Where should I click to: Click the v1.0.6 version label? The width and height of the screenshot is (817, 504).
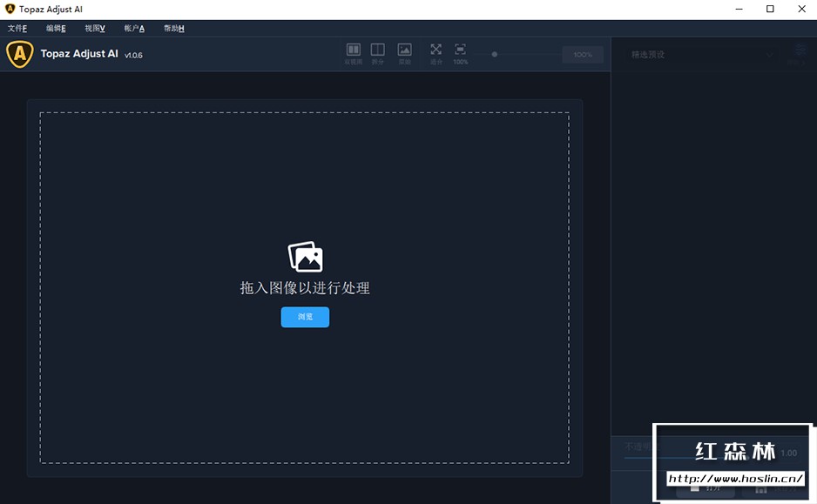(x=133, y=55)
